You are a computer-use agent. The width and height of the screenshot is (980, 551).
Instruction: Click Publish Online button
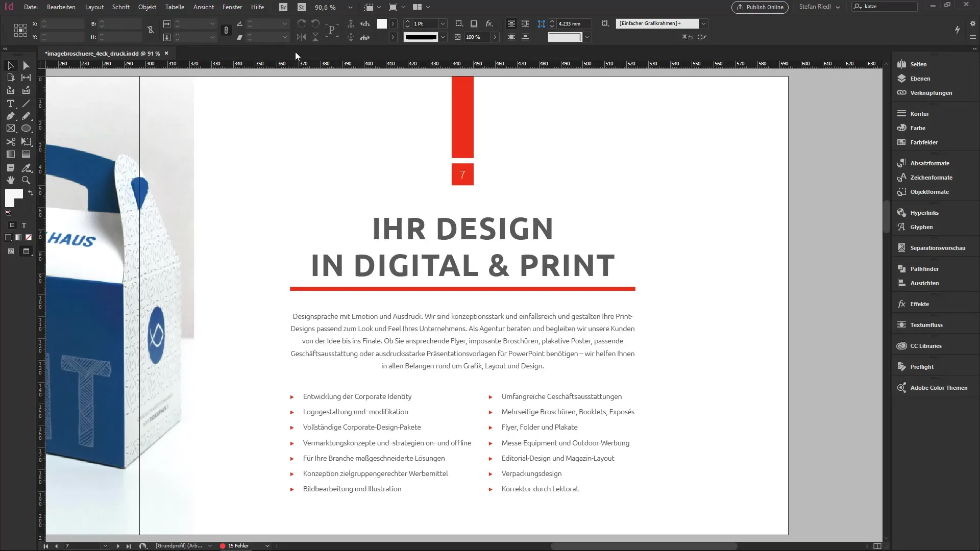coord(759,7)
